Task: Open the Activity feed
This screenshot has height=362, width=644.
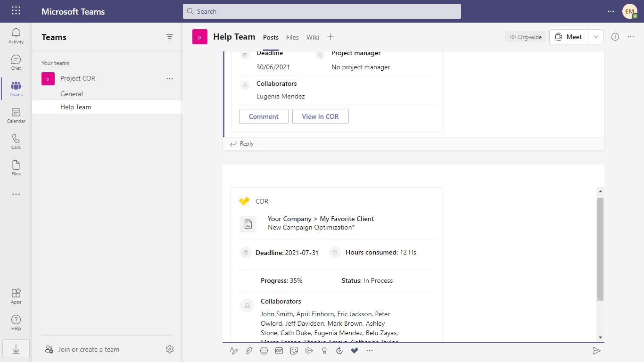Action: point(16,36)
